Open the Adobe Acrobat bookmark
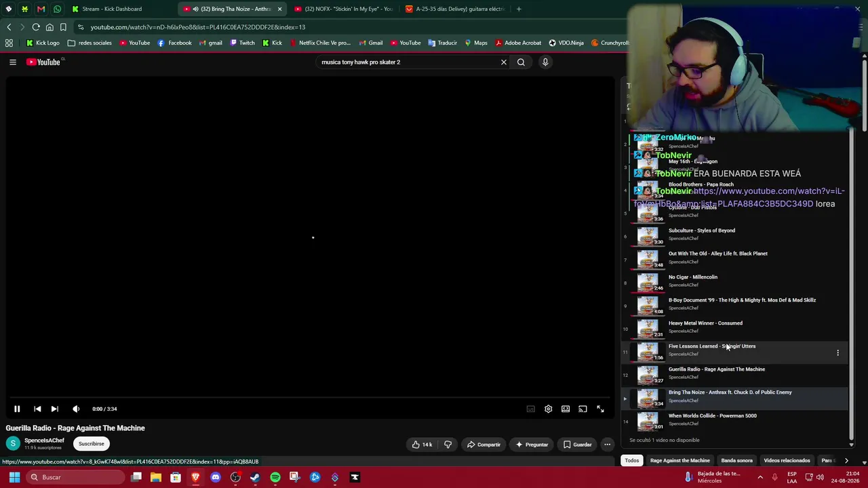Image resolution: width=868 pixels, height=488 pixels. 518,43
